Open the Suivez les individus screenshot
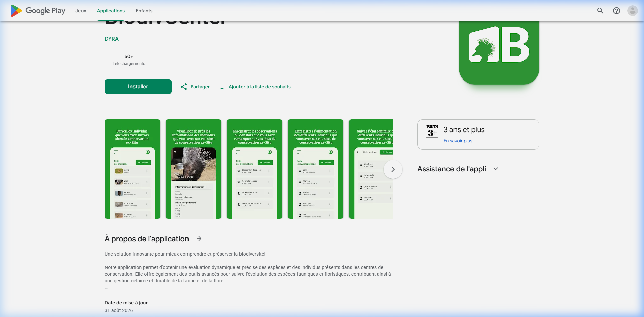 (x=132, y=169)
